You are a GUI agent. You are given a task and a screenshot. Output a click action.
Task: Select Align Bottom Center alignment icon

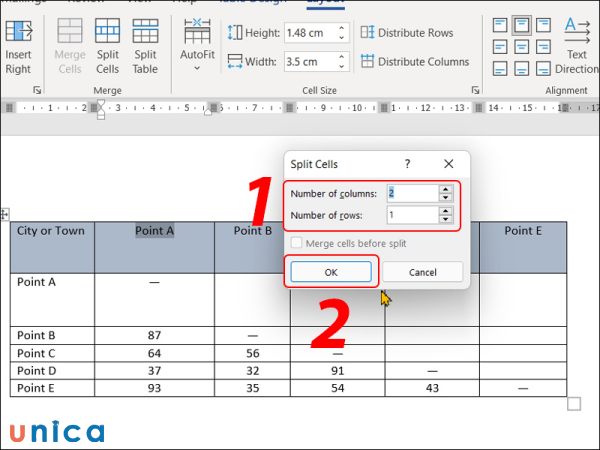[522, 69]
